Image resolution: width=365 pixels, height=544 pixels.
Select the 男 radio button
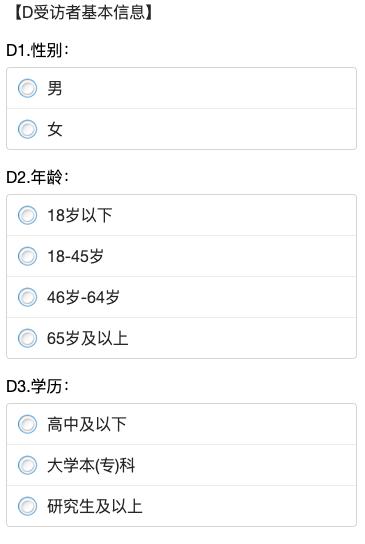27,88
